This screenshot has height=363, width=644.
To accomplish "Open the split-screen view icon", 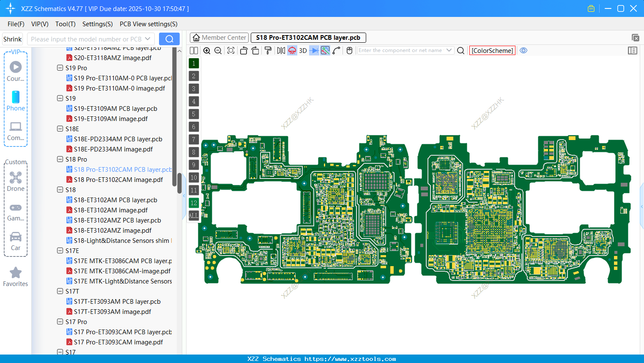I will point(194,50).
